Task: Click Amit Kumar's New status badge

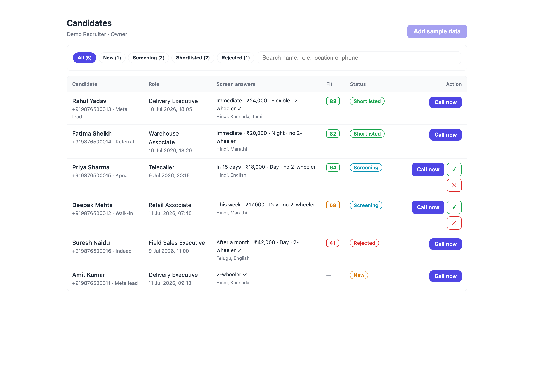Action: pos(359,275)
